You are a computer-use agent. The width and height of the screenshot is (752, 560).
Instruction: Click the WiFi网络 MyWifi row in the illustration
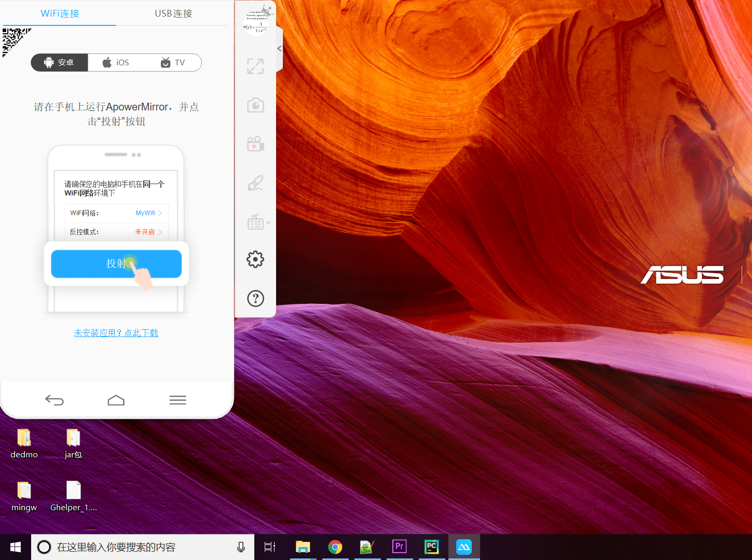tap(116, 213)
